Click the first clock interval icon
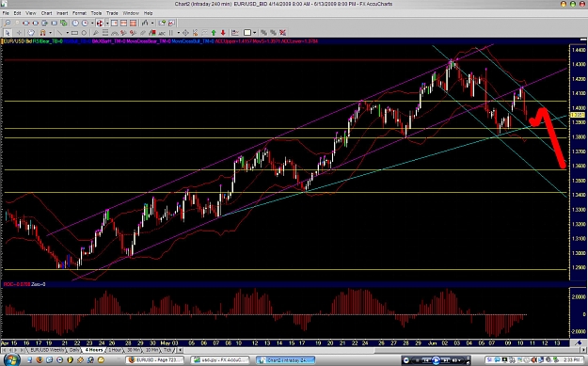588x366 pixels. tap(75, 23)
